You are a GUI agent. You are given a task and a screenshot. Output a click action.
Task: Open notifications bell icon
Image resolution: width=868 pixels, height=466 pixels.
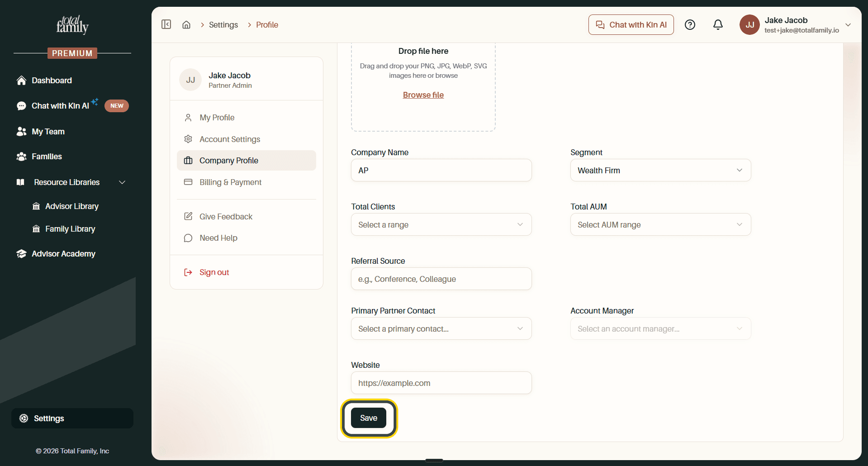click(718, 25)
